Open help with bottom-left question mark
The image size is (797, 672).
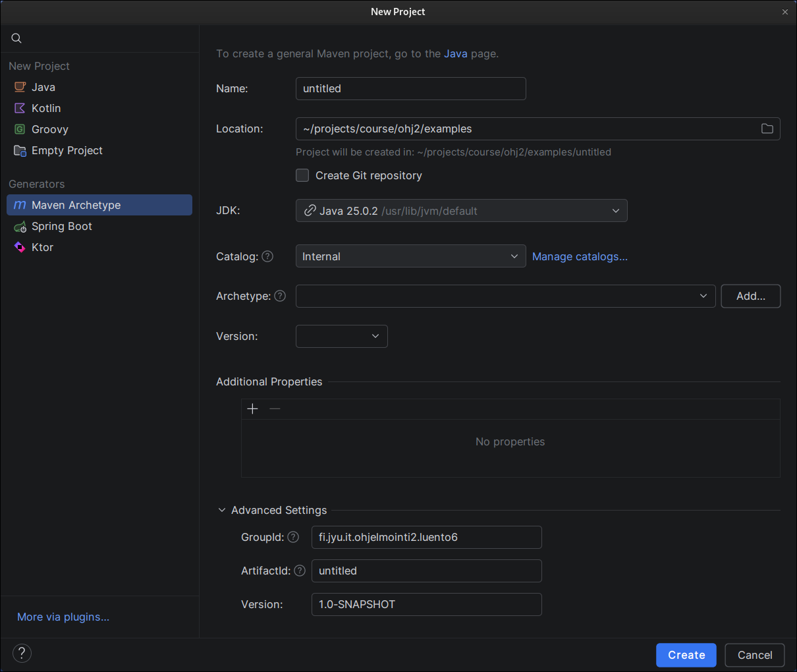(22, 653)
